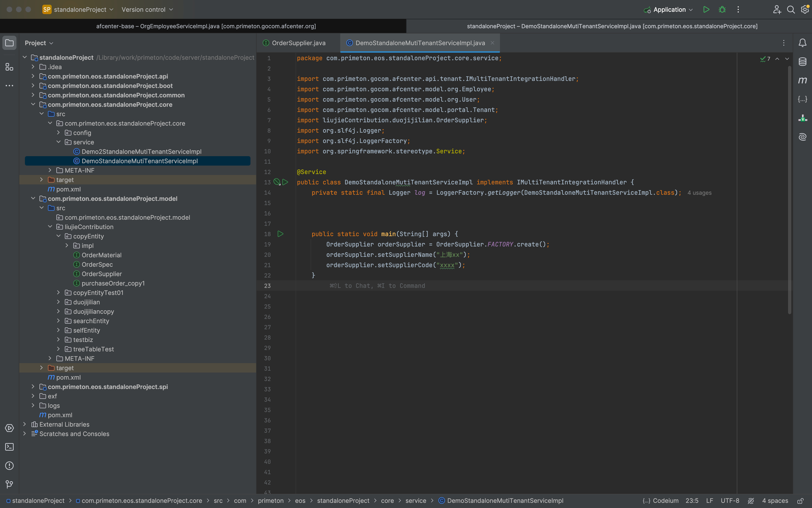Image resolution: width=812 pixels, height=508 pixels.
Task: Open the Git tool window
Action: (9, 484)
